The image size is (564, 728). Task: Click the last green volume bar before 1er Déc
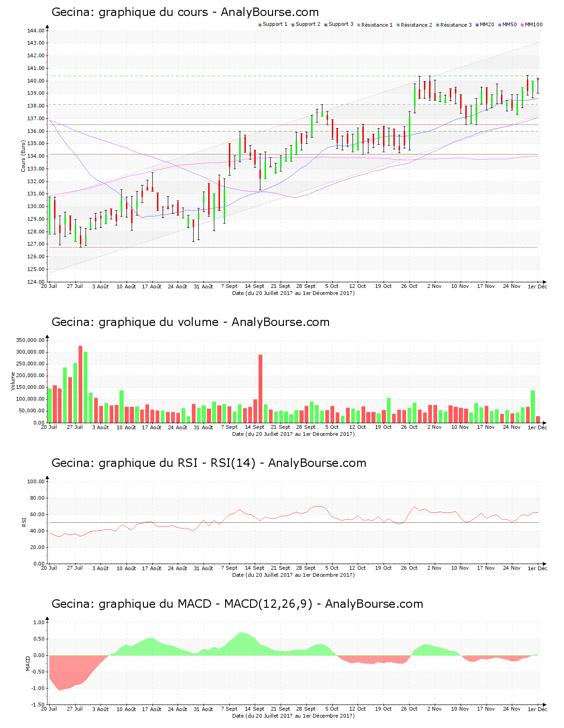tap(533, 407)
